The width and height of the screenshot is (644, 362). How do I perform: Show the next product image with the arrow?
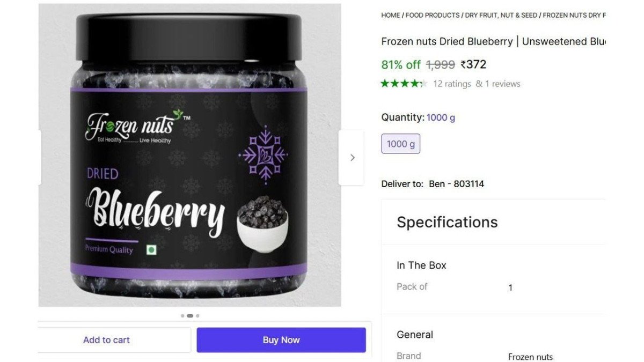pyautogui.click(x=352, y=157)
